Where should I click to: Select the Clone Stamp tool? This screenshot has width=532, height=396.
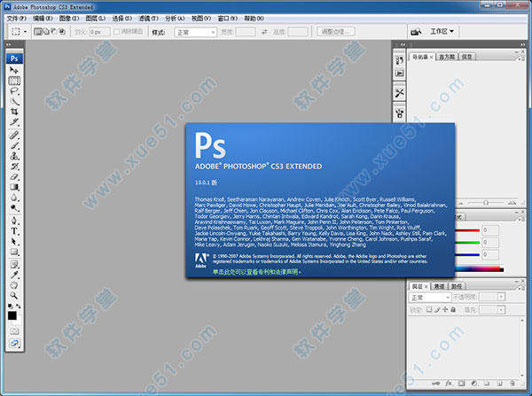(x=14, y=156)
